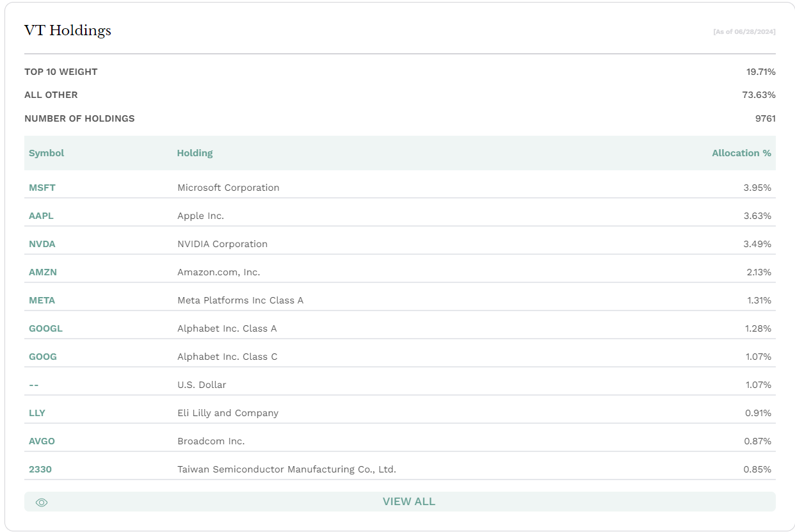The image size is (795, 532).
Task: Click the double-dash symbol for U.S. Dollar
Action: 34,385
